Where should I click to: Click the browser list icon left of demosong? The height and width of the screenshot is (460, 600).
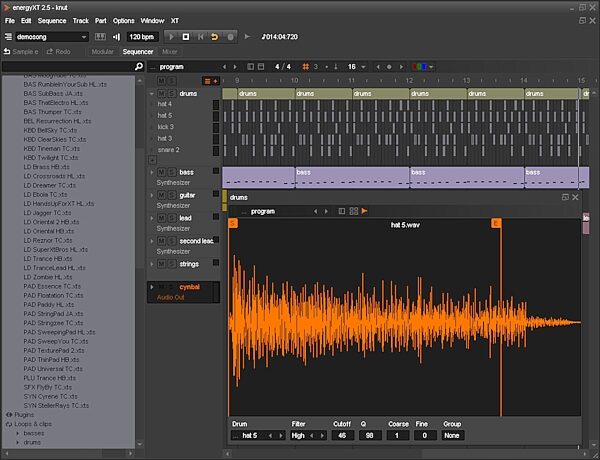tap(8, 37)
